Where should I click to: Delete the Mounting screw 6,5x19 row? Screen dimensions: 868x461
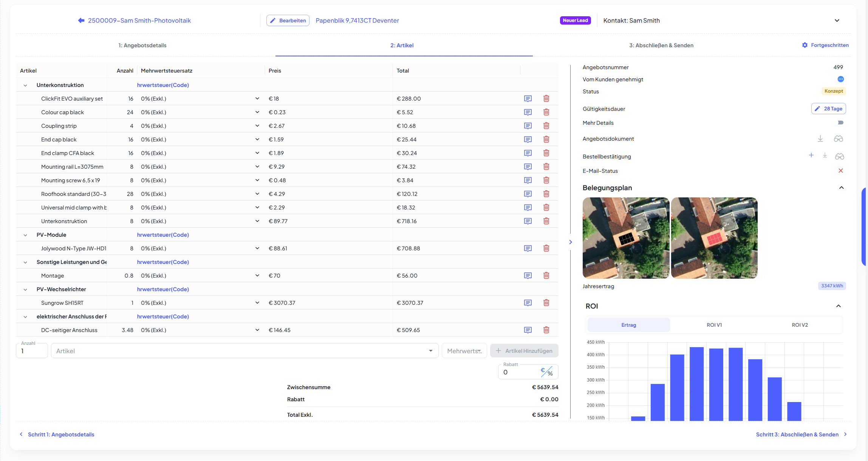click(x=546, y=180)
